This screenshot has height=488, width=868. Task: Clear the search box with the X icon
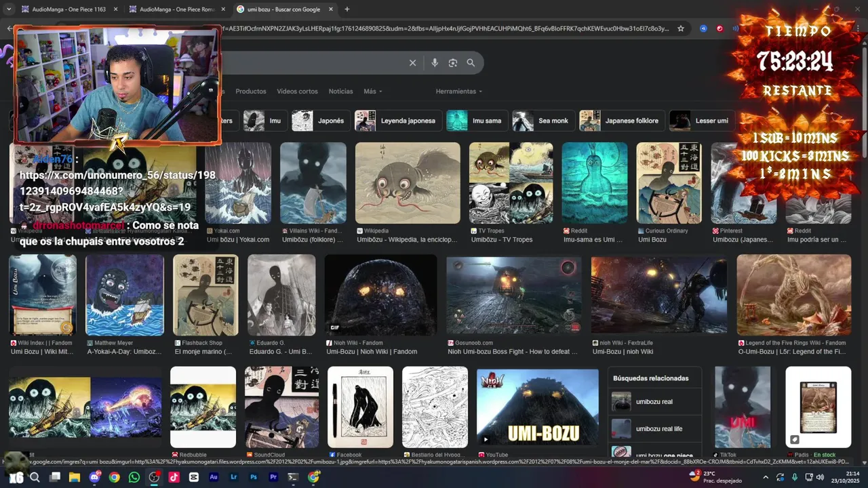pyautogui.click(x=412, y=63)
